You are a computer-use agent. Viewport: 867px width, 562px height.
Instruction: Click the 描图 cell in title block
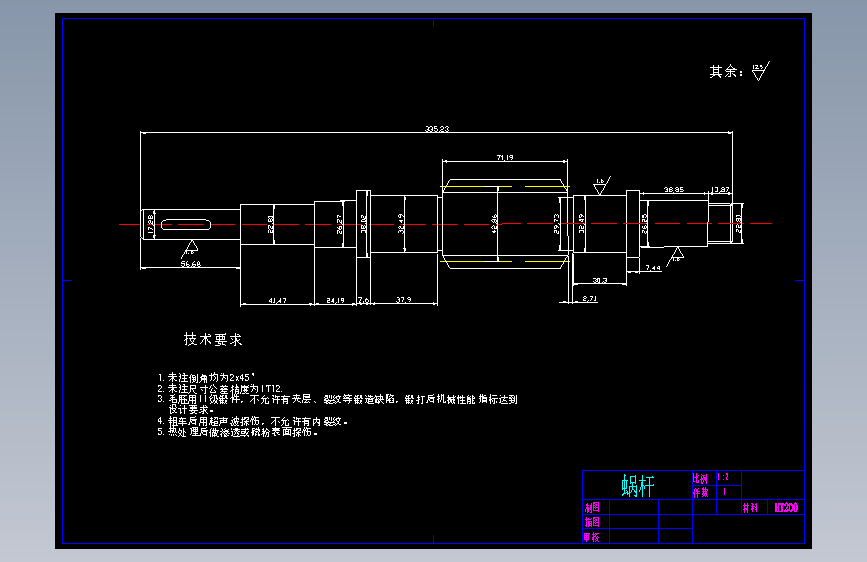(x=592, y=522)
